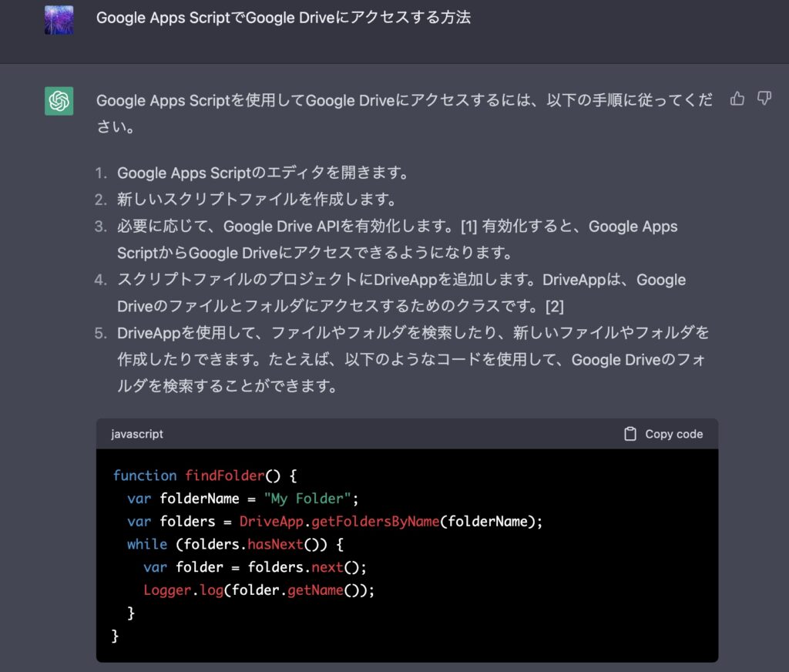Click the thumbs down feedback icon
The image size is (789, 672).
(764, 99)
